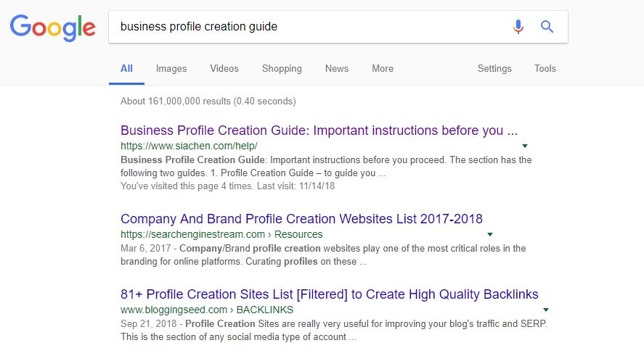The height and width of the screenshot is (356, 644).
Task: Click the search query input field
Action: click(305, 27)
